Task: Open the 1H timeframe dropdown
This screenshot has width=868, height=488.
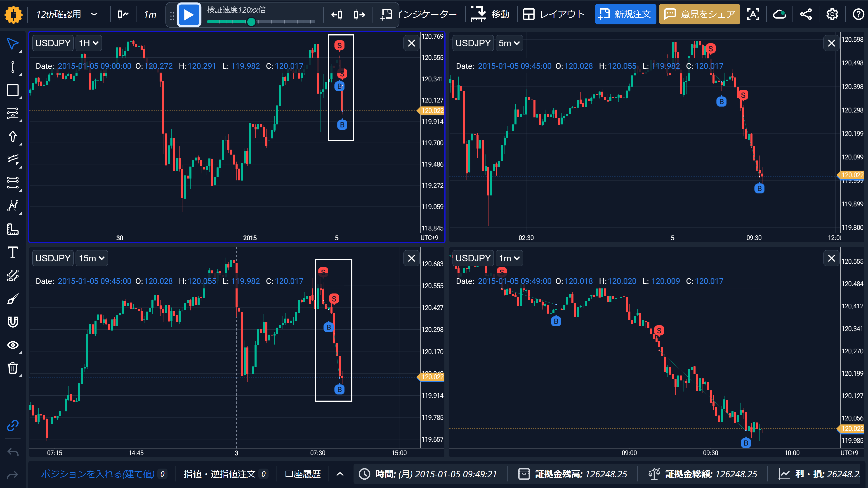Action: click(x=88, y=43)
